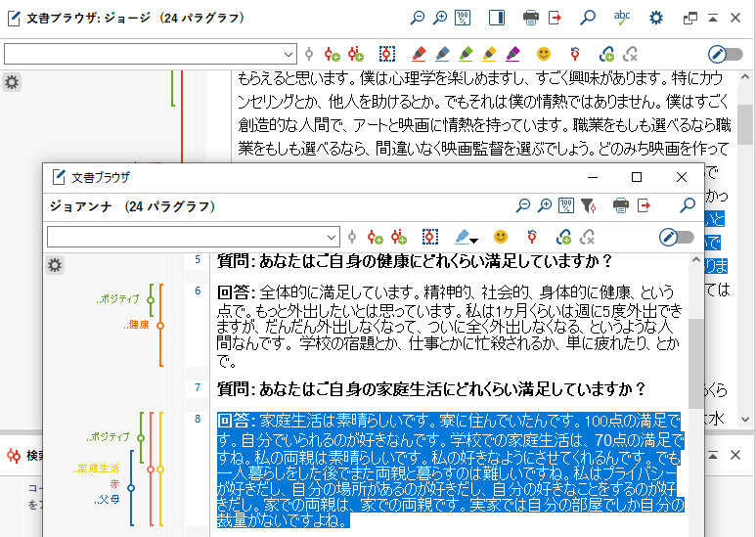The image size is (756, 537).
Task: Print the ジョアンナ document
Action: click(x=620, y=205)
